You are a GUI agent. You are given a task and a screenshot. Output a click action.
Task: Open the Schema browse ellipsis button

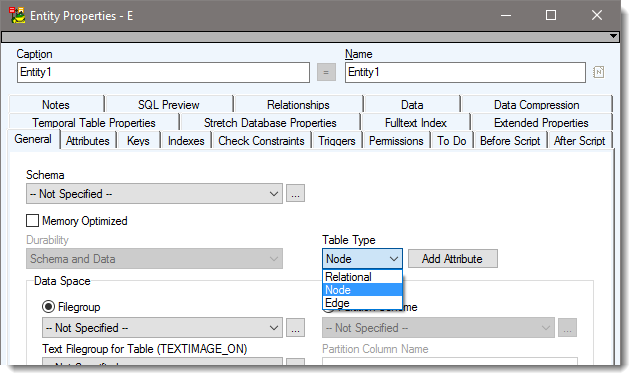[295, 193]
